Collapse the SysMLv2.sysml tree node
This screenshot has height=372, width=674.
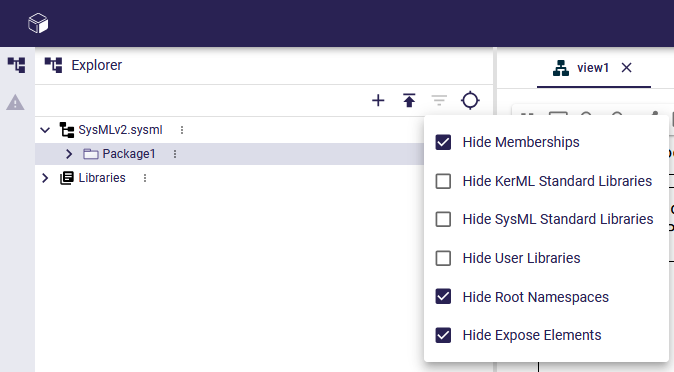click(x=45, y=130)
